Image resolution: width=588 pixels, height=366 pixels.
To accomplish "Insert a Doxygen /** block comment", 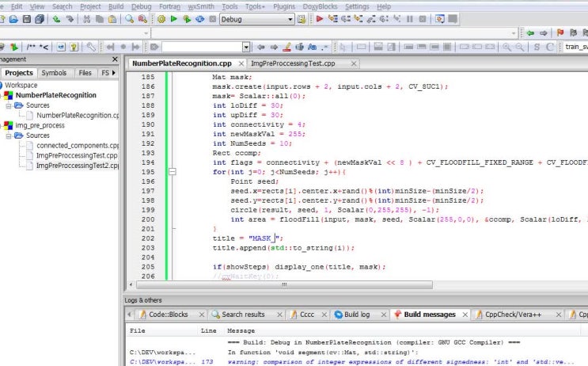I will pyautogui.click(x=31, y=47).
